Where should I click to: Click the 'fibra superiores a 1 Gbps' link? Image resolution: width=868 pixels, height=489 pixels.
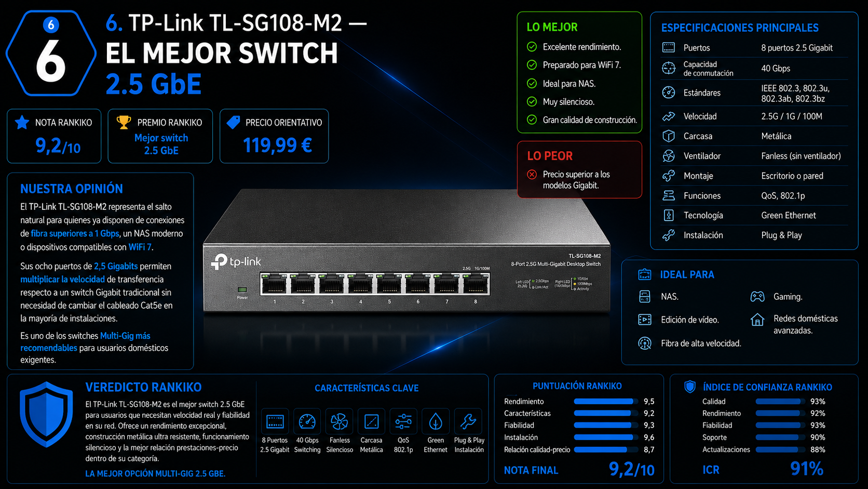coord(75,233)
